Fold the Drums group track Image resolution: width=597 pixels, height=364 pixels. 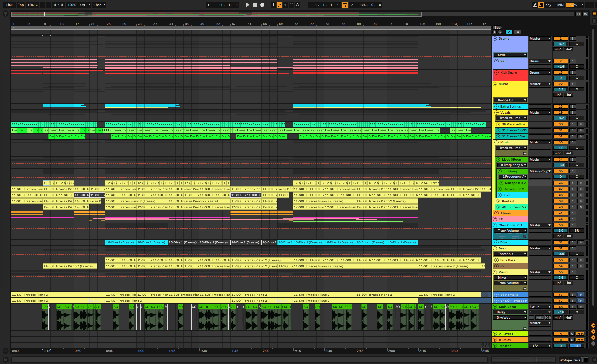pos(495,39)
